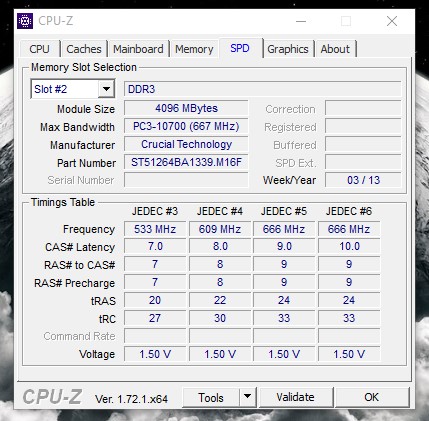This screenshot has height=421, width=429.
Task: Click the CPU-Z app icon in title bar
Action: [25, 21]
